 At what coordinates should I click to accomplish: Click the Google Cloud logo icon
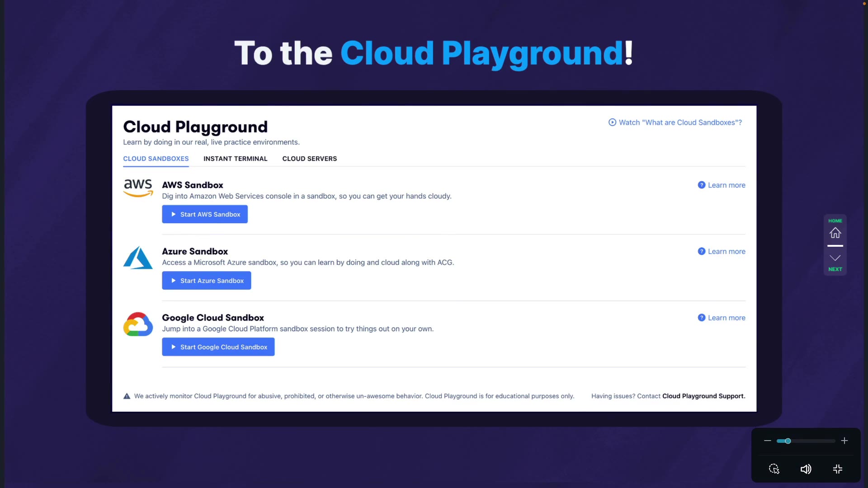pos(138,324)
